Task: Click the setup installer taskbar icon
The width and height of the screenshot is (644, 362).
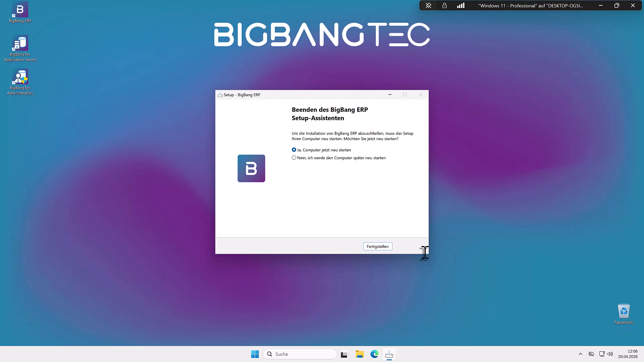Action: tap(389, 354)
